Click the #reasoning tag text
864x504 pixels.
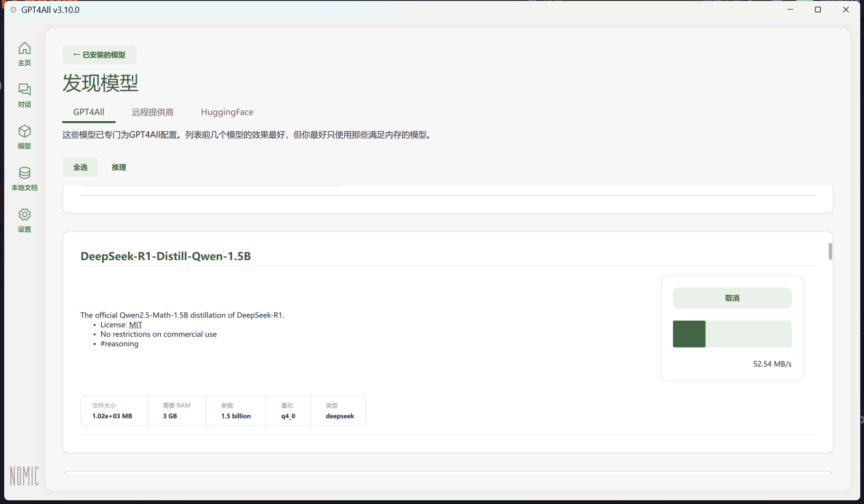(119, 344)
